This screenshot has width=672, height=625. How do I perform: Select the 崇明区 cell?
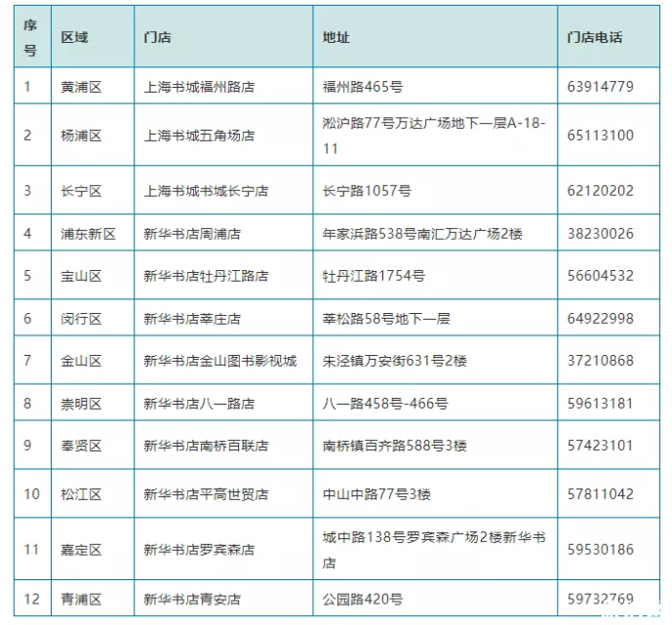point(93,403)
